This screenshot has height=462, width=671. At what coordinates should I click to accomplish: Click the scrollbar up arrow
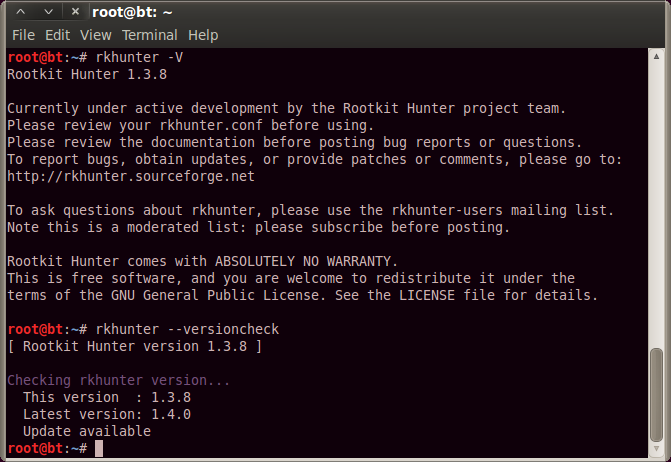(656, 56)
